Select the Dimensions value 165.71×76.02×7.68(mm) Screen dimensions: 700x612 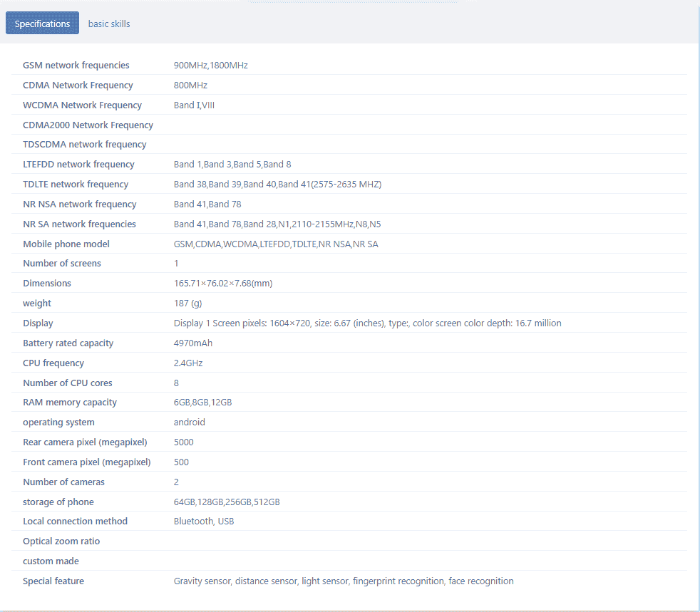click(223, 283)
